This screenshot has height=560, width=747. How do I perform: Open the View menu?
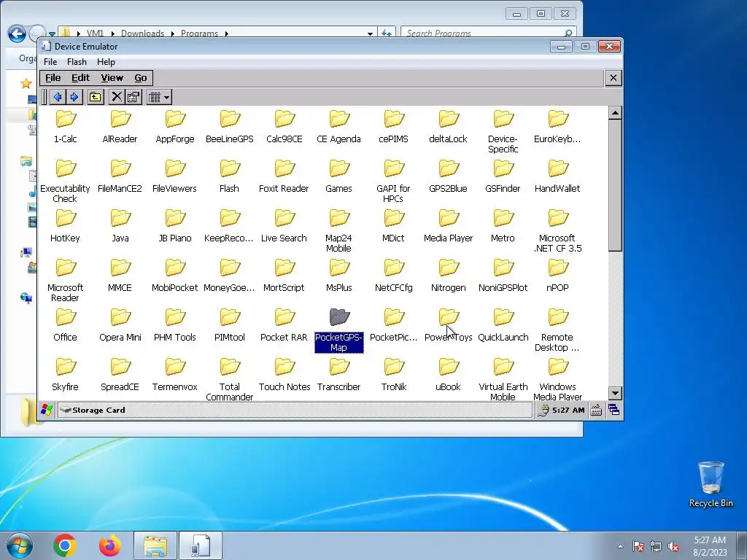(112, 77)
